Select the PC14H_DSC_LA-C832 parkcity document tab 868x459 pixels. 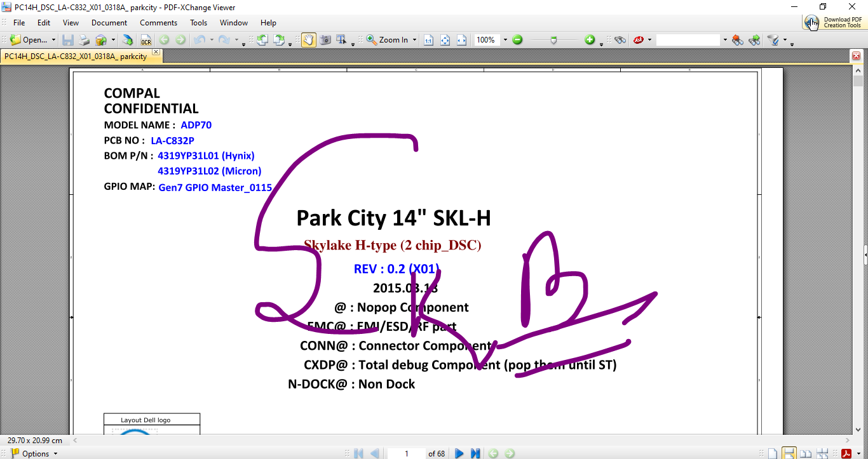coord(76,57)
